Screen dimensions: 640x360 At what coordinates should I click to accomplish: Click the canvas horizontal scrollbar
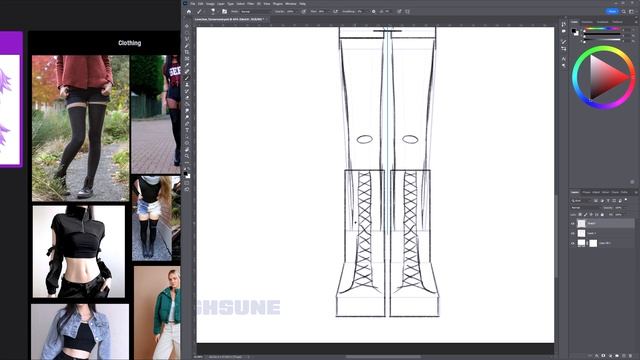pyautogui.click(x=382, y=357)
